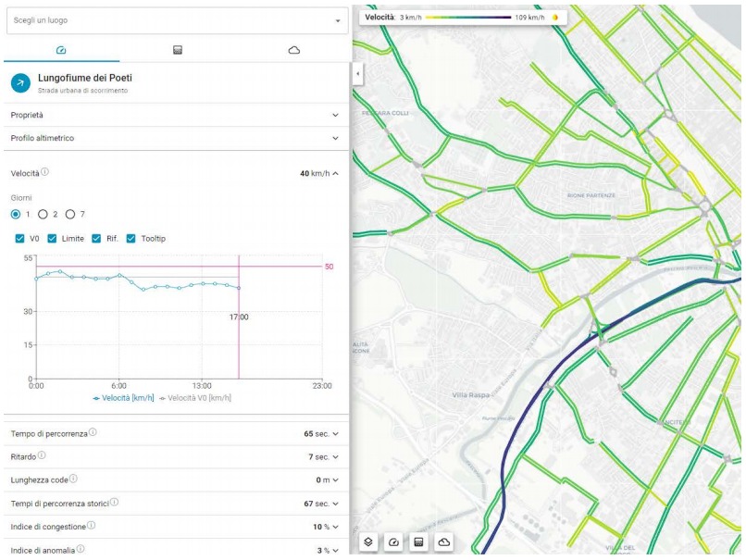Expand the Proprietà section
Viewport: 746px width, 560px height.
point(176,115)
